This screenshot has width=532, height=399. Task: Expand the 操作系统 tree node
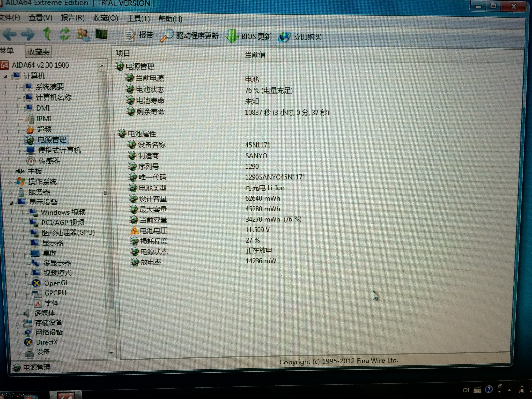[x=10, y=183]
